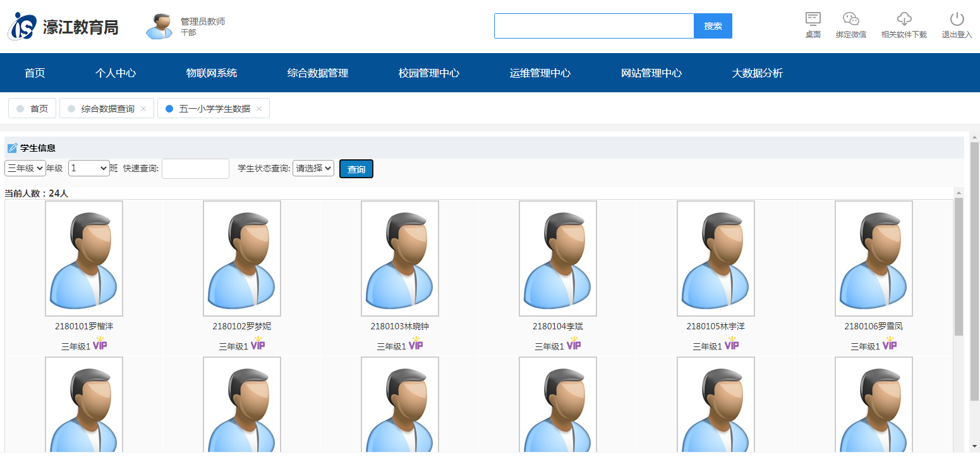980x457 pixels.
Task: Open the 综合数据管理 menu
Action: point(318,73)
